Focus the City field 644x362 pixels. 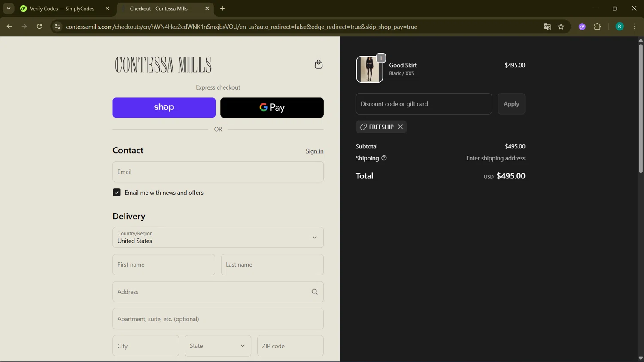coord(146,346)
